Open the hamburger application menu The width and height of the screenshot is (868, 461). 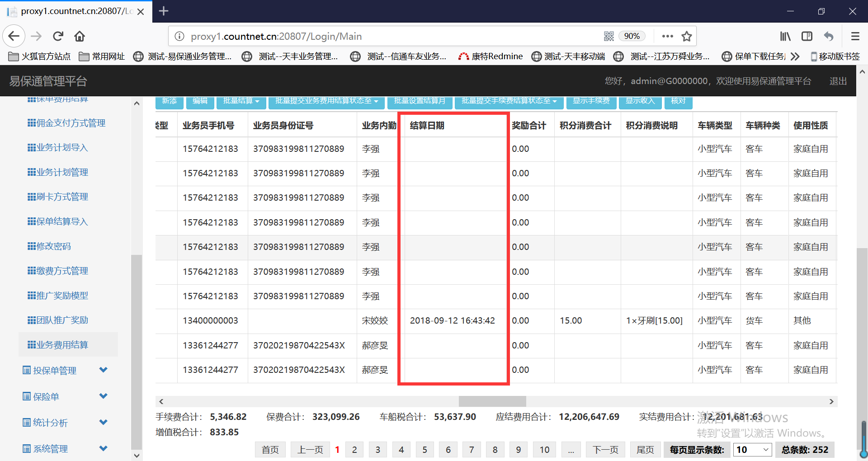coord(855,36)
